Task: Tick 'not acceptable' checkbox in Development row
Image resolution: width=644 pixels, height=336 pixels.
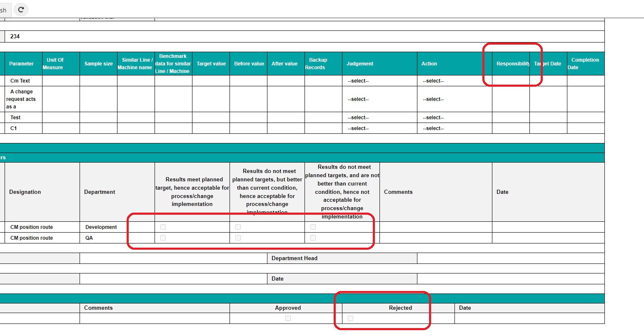Action: pyautogui.click(x=313, y=227)
